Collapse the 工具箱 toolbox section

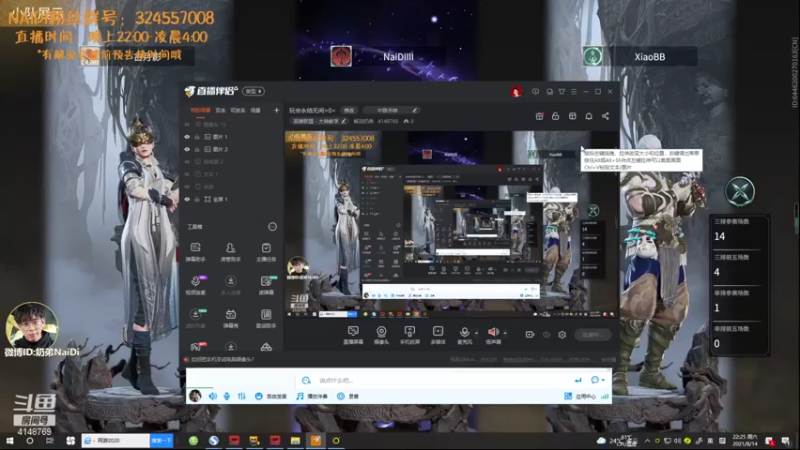click(272, 227)
